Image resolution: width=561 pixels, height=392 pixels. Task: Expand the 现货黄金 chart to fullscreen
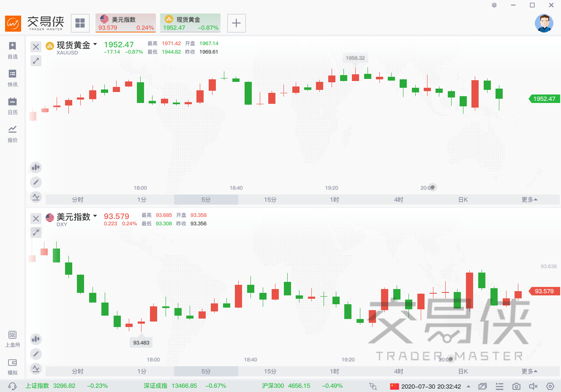pos(36,61)
